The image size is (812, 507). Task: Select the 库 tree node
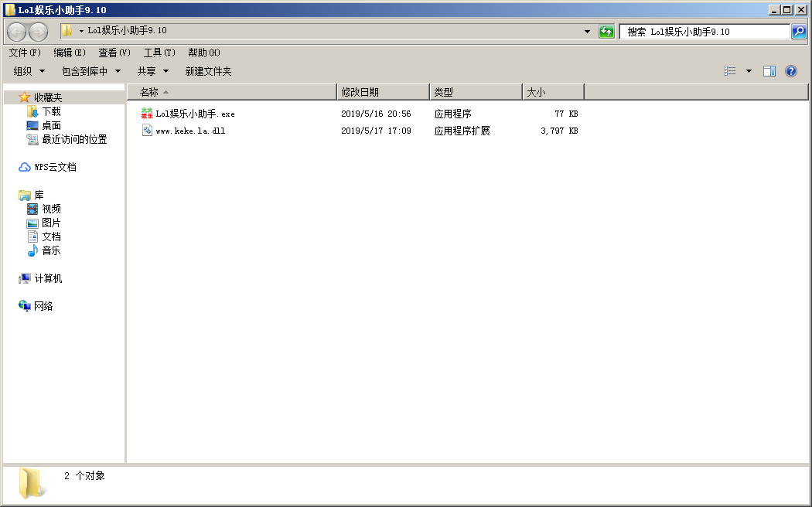(x=39, y=195)
